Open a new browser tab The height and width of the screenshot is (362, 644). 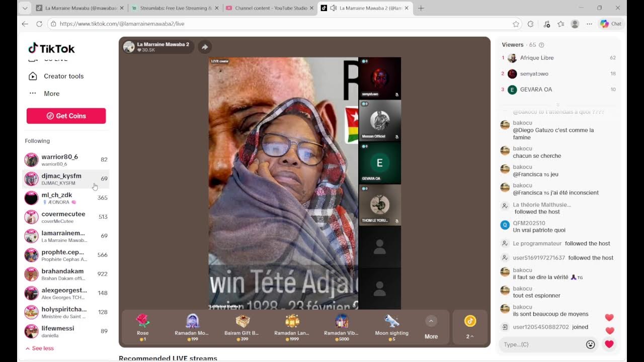[x=421, y=8]
